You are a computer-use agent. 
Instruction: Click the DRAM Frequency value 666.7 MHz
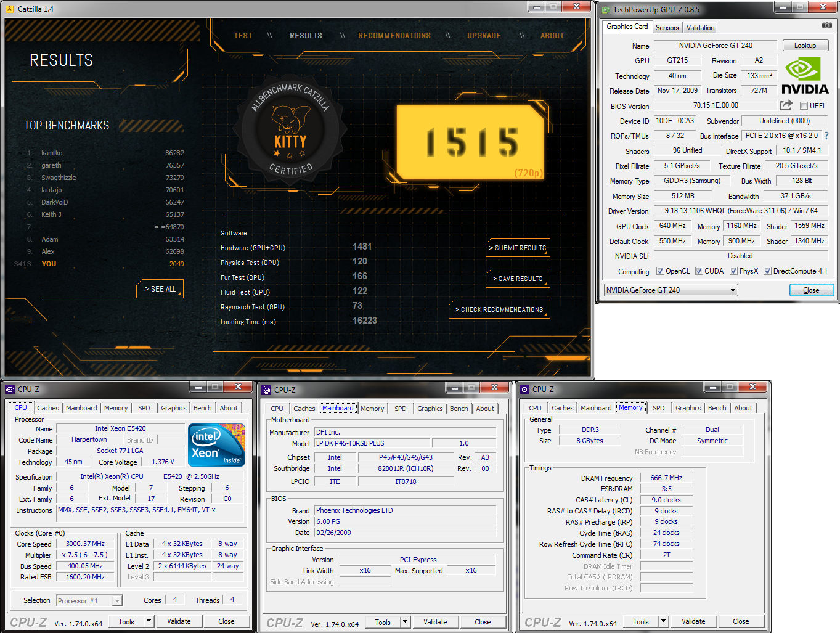click(x=666, y=478)
